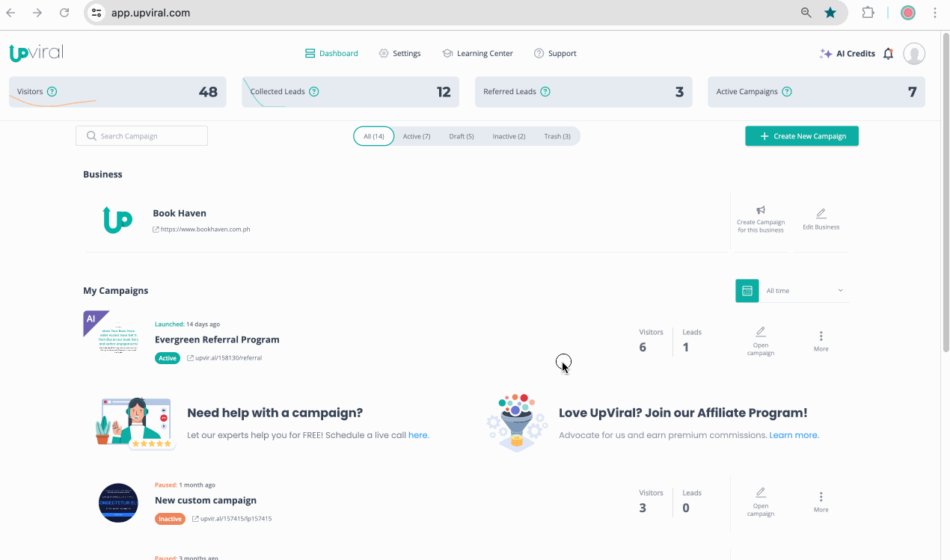The height and width of the screenshot is (560, 950).
Task: Select the Inactive (2) tab
Action: point(509,136)
